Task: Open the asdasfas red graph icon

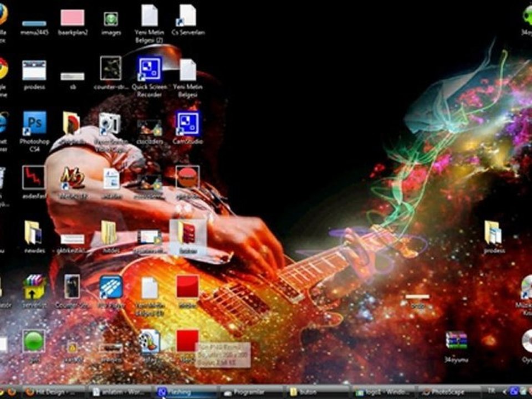Action: click(x=34, y=177)
